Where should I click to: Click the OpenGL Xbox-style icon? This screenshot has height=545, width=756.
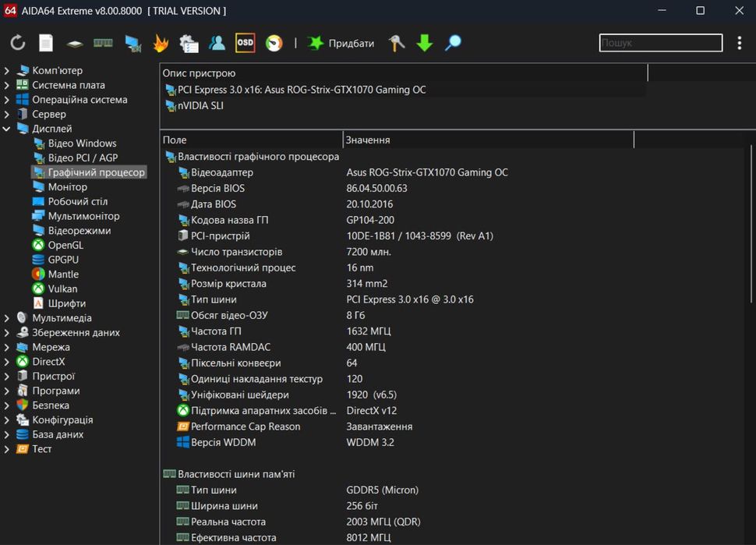point(38,245)
